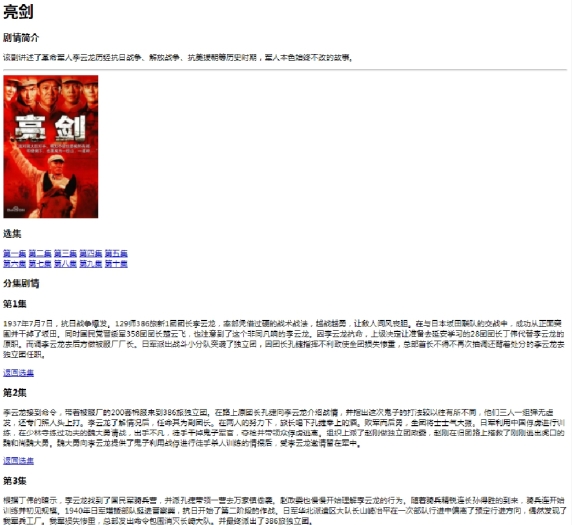Select the 第四集 episode link
The width and height of the screenshot is (572, 525).
click(91, 253)
